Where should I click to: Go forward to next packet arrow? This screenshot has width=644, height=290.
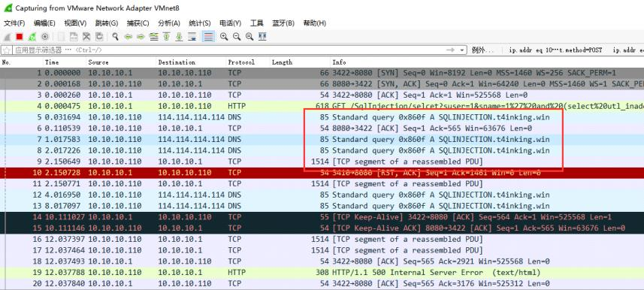(141, 37)
